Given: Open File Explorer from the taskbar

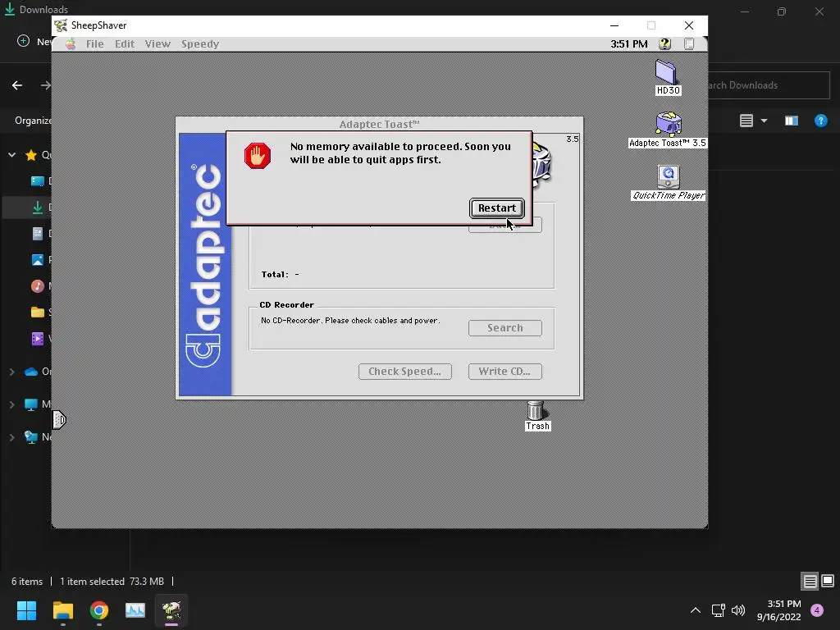Looking at the screenshot, I should [x=62, y=610].
